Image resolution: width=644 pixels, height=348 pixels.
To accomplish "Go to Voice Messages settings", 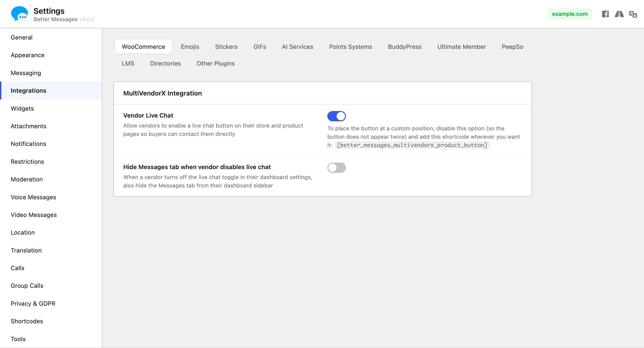I will point(51,197).
